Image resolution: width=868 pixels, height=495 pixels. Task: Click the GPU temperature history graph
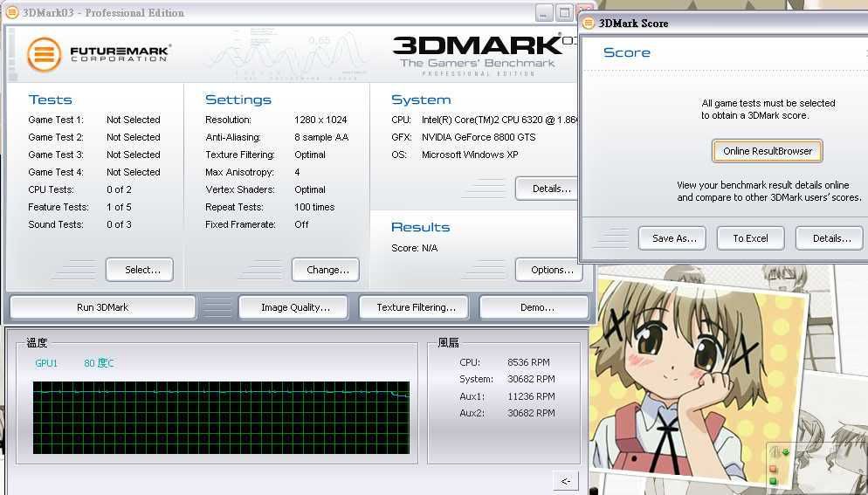[x=222, y=417]
